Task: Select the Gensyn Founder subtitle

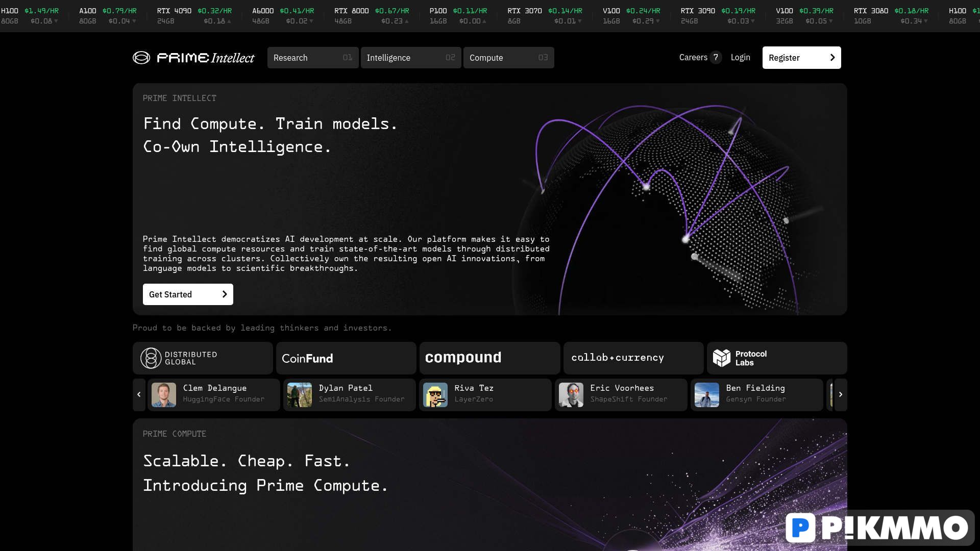Action: tap(756, 399)
